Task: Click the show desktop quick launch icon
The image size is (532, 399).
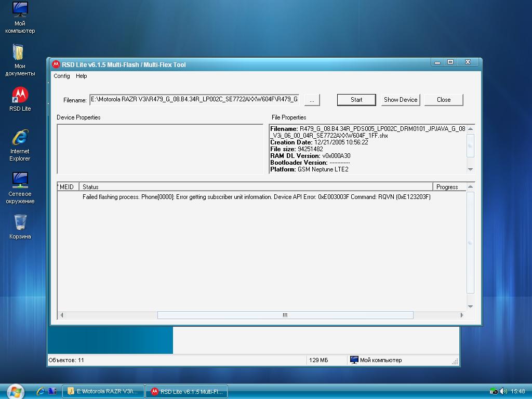Action: click(52, 391)
